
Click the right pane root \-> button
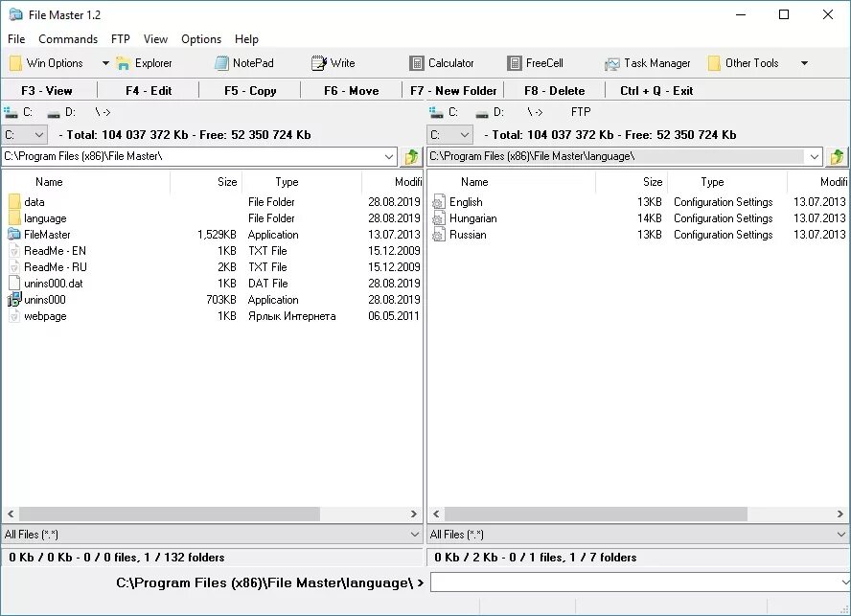(535, 112)
